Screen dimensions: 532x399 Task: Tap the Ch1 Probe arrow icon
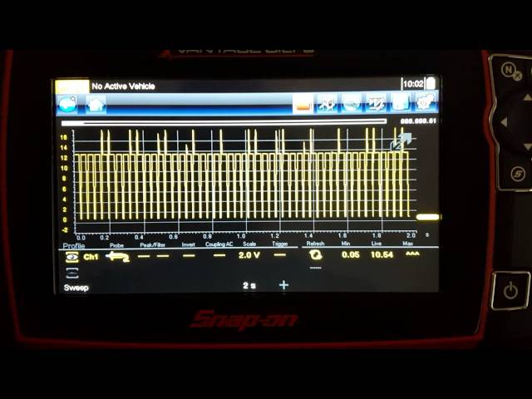coord(117,257)
